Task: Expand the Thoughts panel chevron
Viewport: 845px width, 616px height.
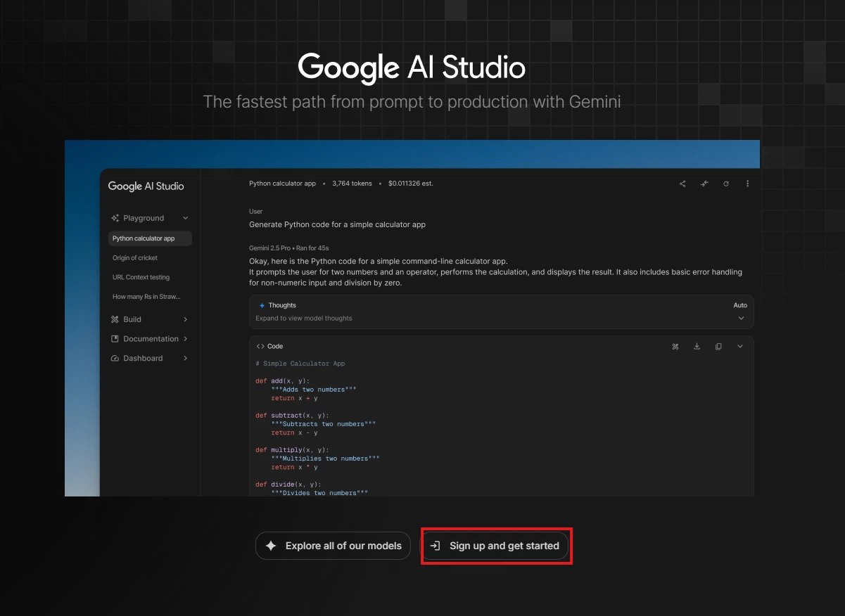Action: [x=741, y=319]
